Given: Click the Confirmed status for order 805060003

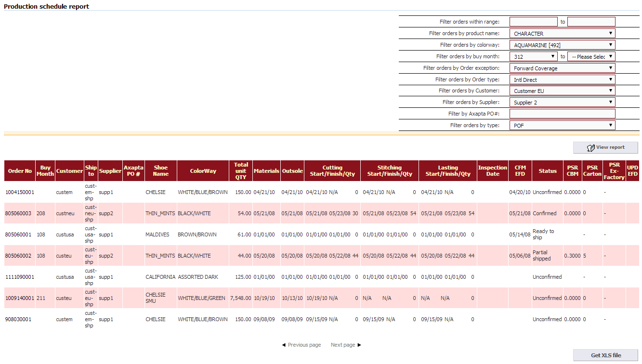Looking at the screenshot, I should pyautogui.click(x=545, y=213).
